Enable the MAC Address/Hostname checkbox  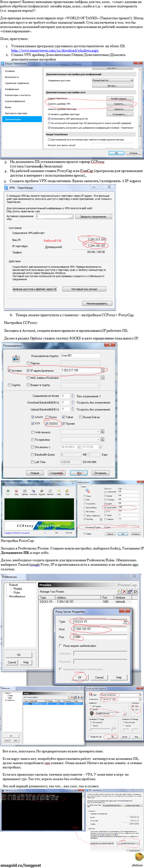pyautogui.click(x=28, y=378)
